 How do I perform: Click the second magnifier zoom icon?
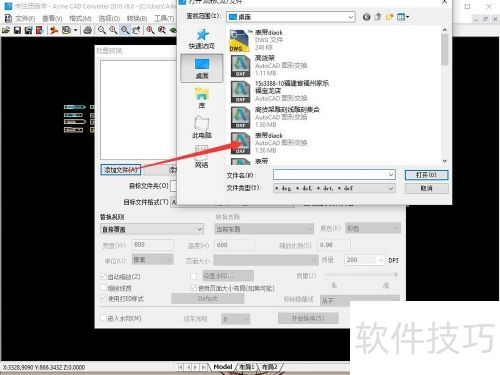113,30
